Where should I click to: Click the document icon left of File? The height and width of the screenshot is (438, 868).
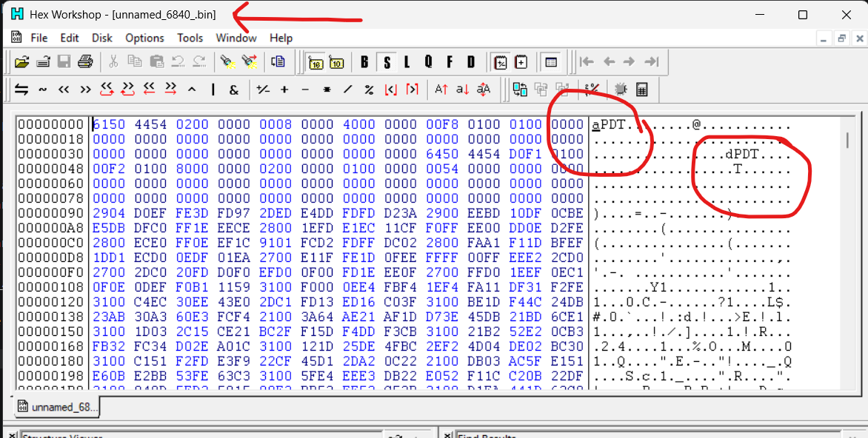coord(16,38)
